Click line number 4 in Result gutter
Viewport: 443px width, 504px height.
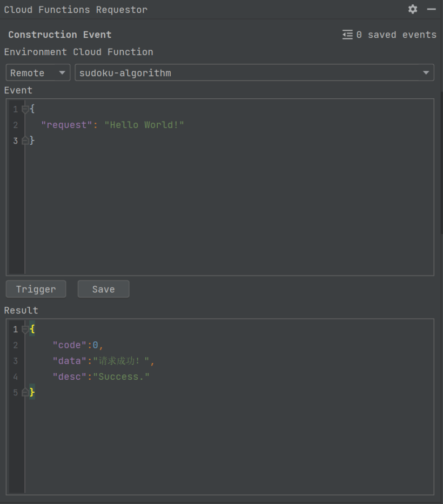(x=16, y=377)
